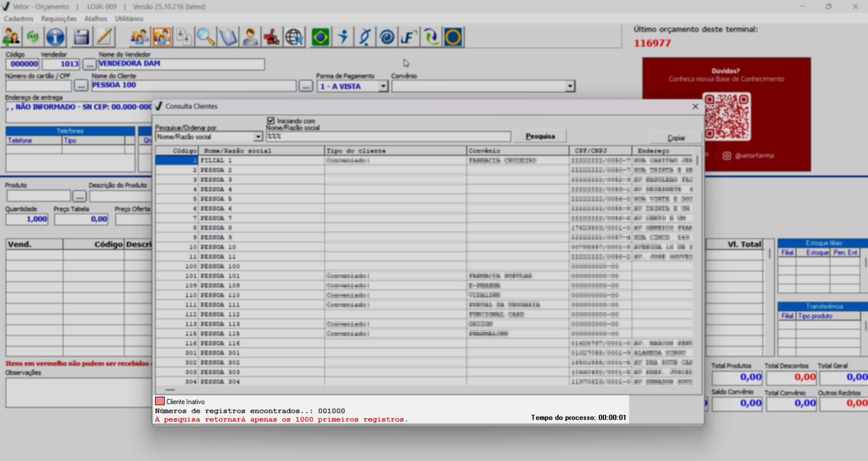Expand the 'Pesquisar/Ordenar por' dropdown
The height and width of the screenshot is (461, 868).
point(258,137)
